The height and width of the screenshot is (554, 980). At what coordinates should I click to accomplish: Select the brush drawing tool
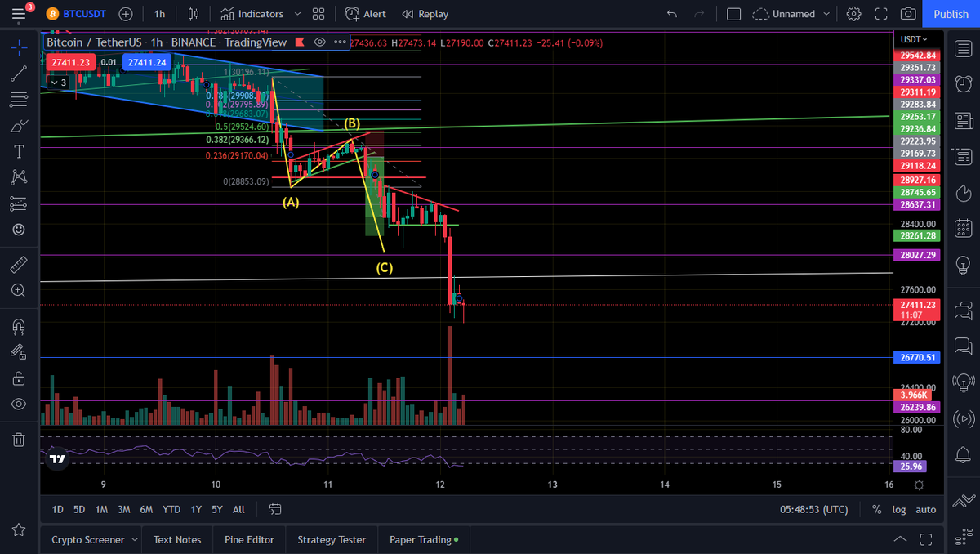tap(18, 126)
